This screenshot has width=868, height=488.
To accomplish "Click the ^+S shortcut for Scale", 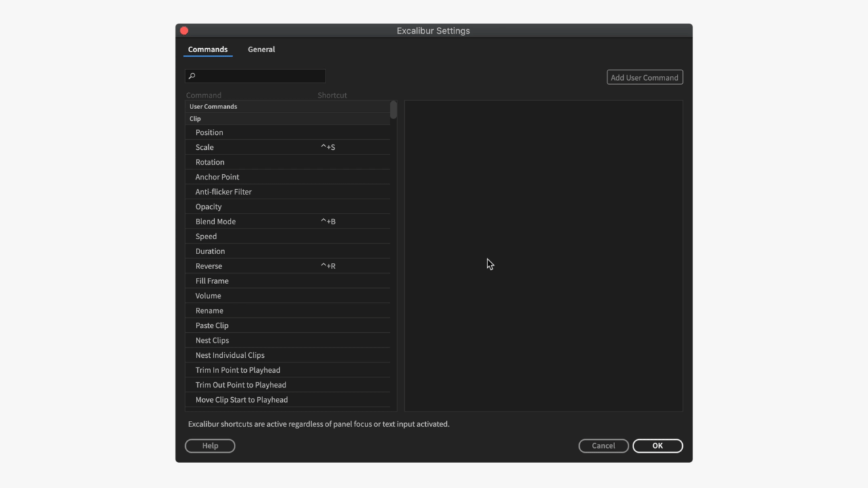I will tap(328, 147).
